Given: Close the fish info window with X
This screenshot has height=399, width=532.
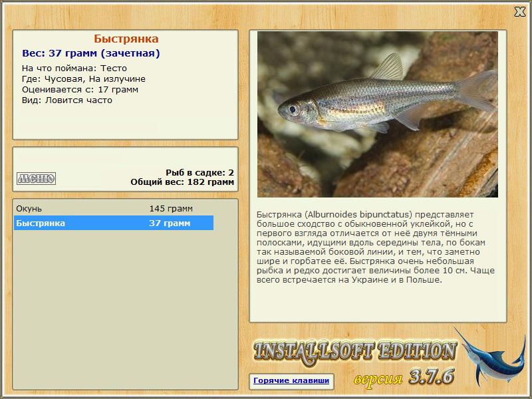Looking at the screenshot, I should [x=519, y=12].
